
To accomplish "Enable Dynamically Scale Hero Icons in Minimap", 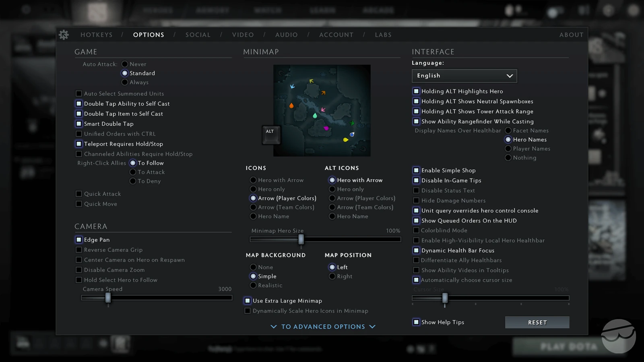I will coord(248,311).
